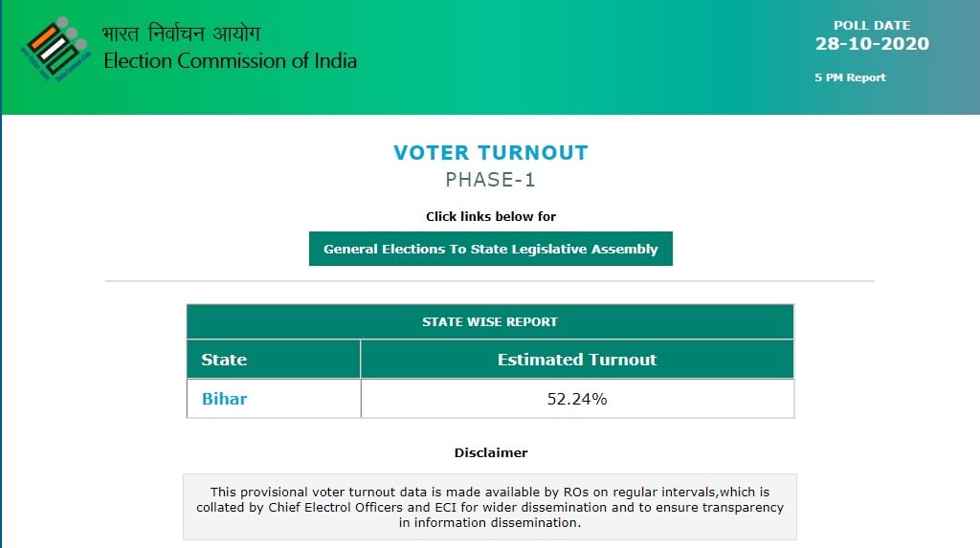Click the Estimated Turnout column header
This screenshot has height=548, width=980.
577,360
